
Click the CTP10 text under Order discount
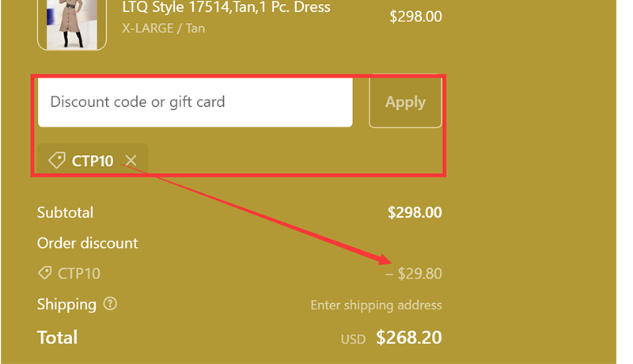coord(79,274)
